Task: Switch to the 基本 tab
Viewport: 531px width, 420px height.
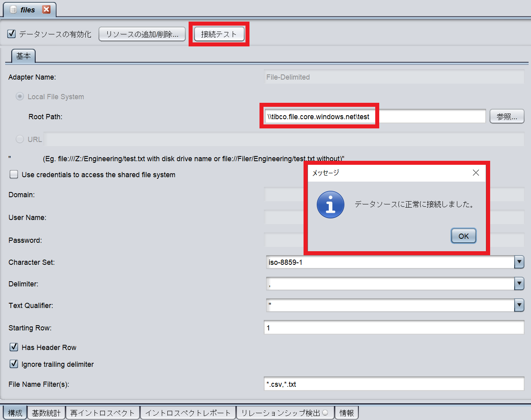Action: click(23, 56)
